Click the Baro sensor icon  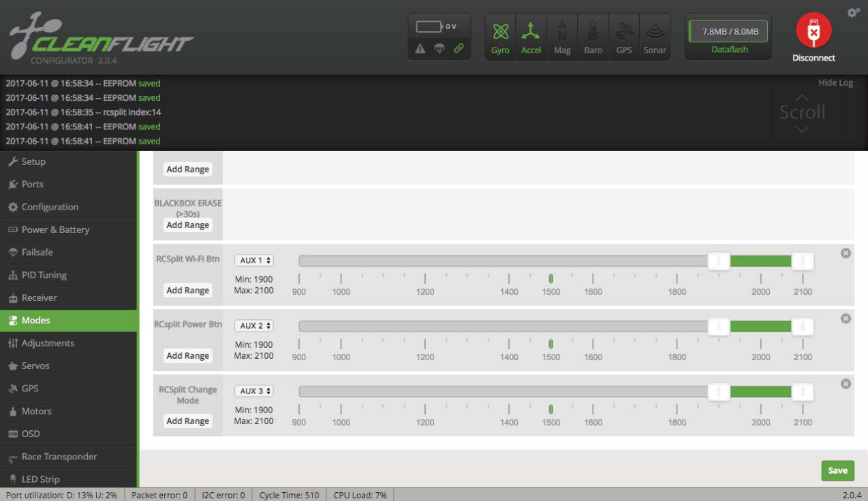coord(593,37)
